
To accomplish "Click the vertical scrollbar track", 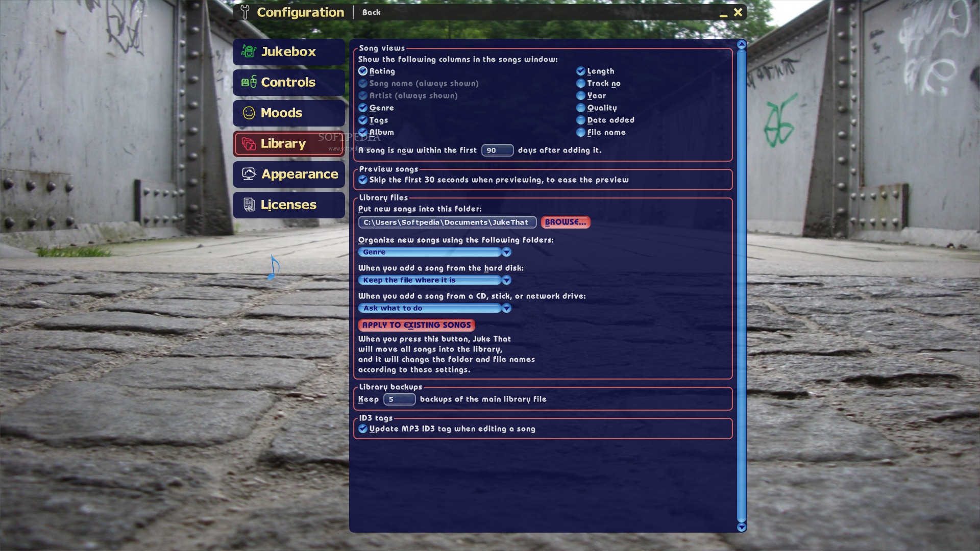I will coord(742,286).
